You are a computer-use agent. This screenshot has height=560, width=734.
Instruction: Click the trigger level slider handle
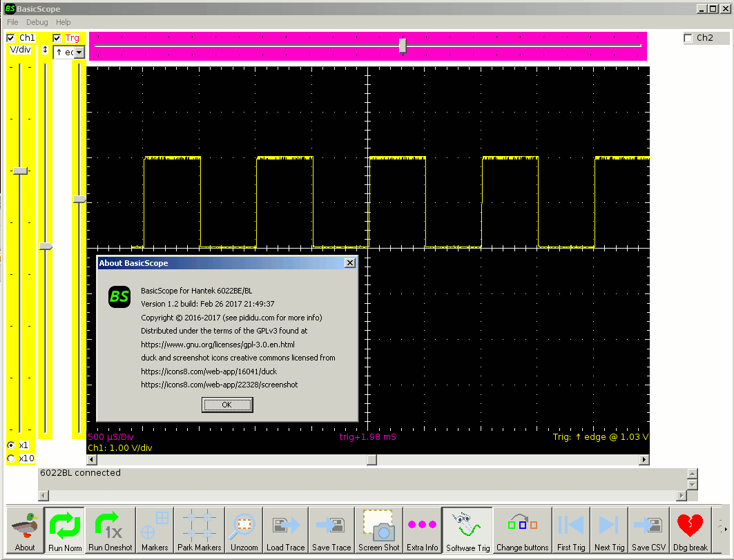pyautogui.click(x=79, y=199)
